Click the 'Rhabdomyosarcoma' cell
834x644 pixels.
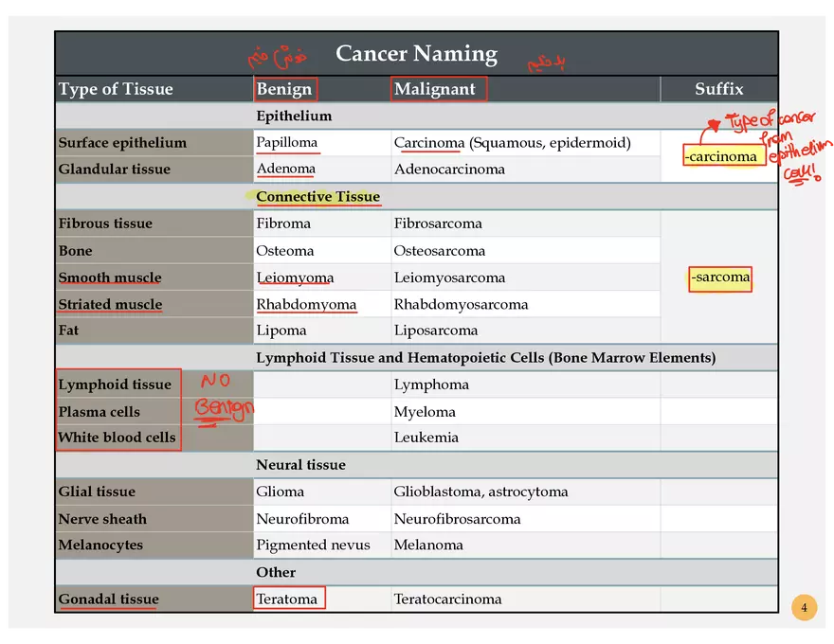click(461, 304)
